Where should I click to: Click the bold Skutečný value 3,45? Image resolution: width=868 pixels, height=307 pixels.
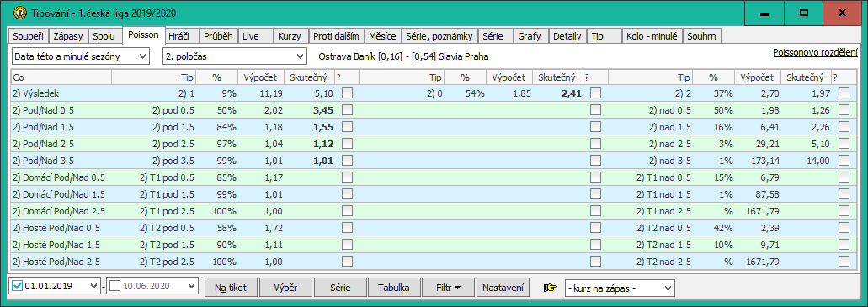point(323,110)
